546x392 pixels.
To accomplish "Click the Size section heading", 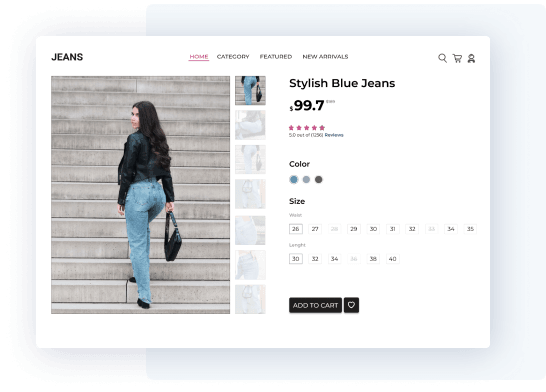I will pyautogui.click(x=297, y=201).
